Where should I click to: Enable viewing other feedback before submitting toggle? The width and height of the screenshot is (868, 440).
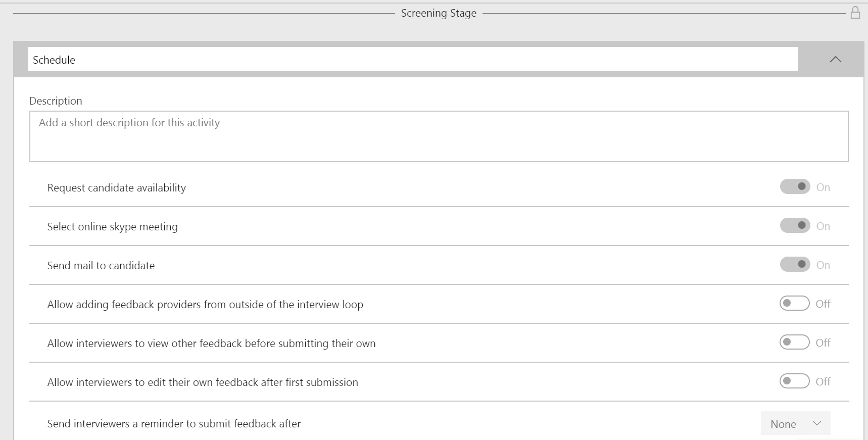click(x=794, y=343)
